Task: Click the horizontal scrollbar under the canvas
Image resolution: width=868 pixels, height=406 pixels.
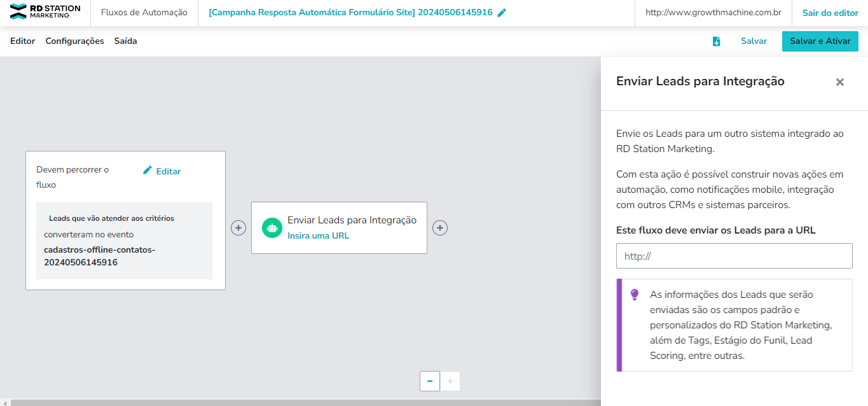Action: [300, 402]
